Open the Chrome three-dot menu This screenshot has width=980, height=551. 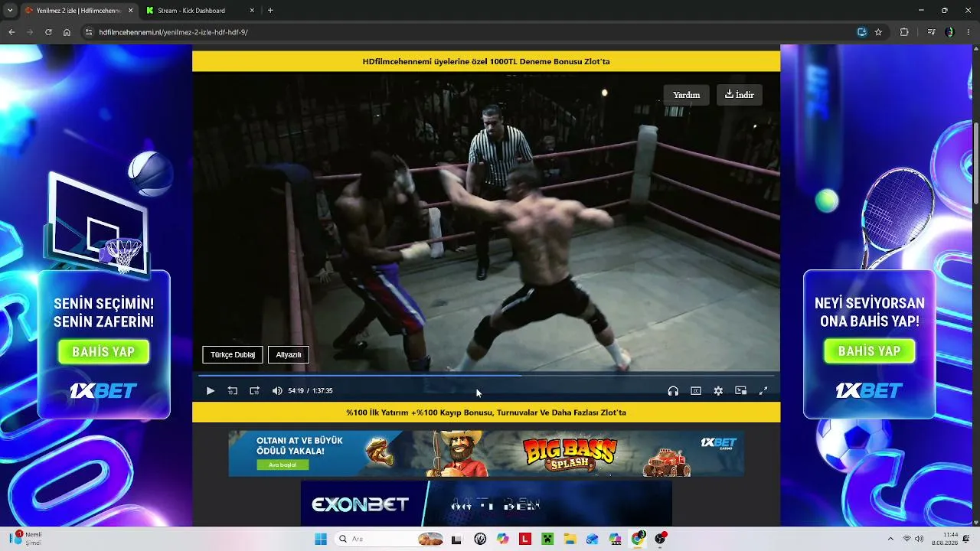(x=969, y=32)
